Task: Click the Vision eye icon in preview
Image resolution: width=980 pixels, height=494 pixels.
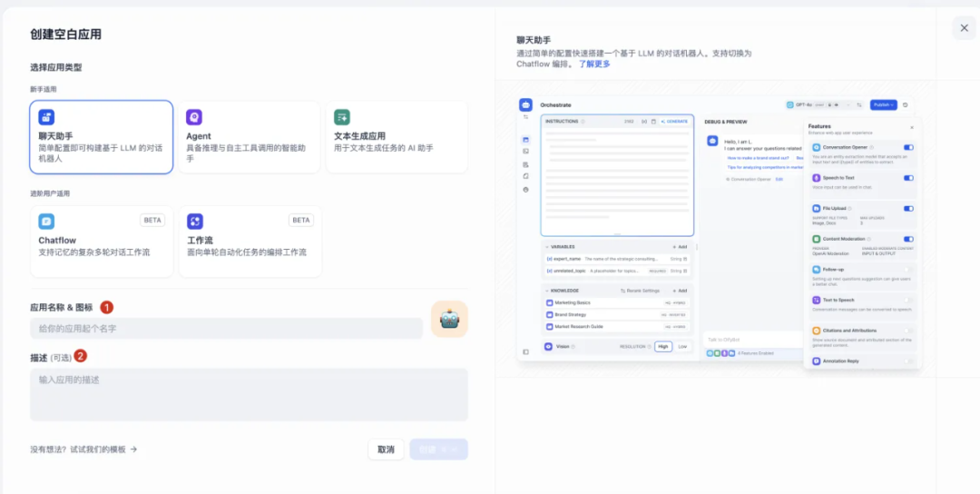Action: click(x=548, y=346)
